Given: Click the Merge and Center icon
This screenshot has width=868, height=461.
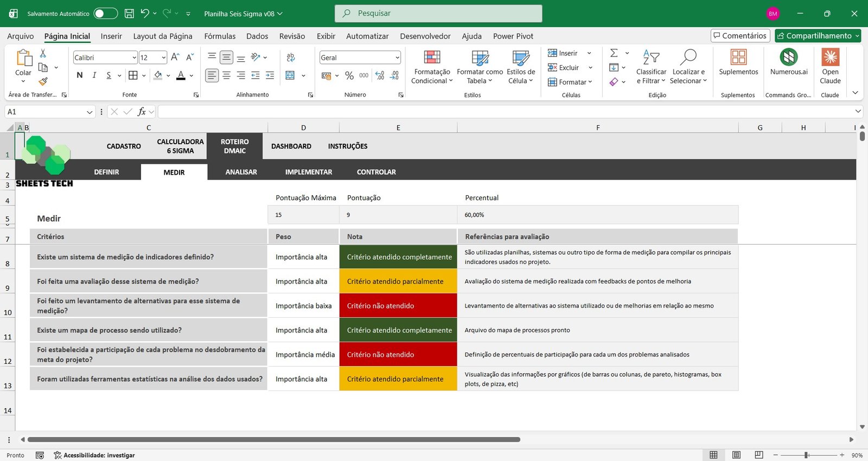Looking at the screenshot, I should [x=290, y=75].
